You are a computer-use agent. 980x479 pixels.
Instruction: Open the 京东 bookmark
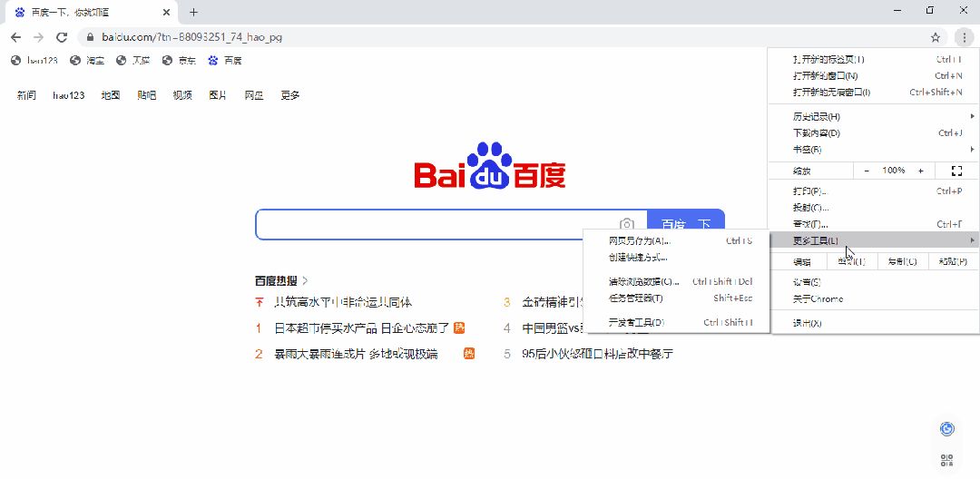tap(179, 61)
